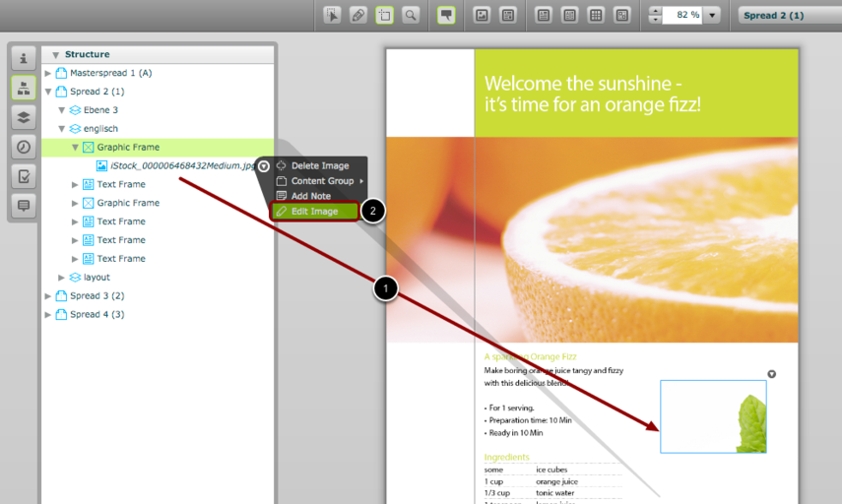Switch to the Structure tree sidebar icon
842x504 pixels.
click(24, 88)
